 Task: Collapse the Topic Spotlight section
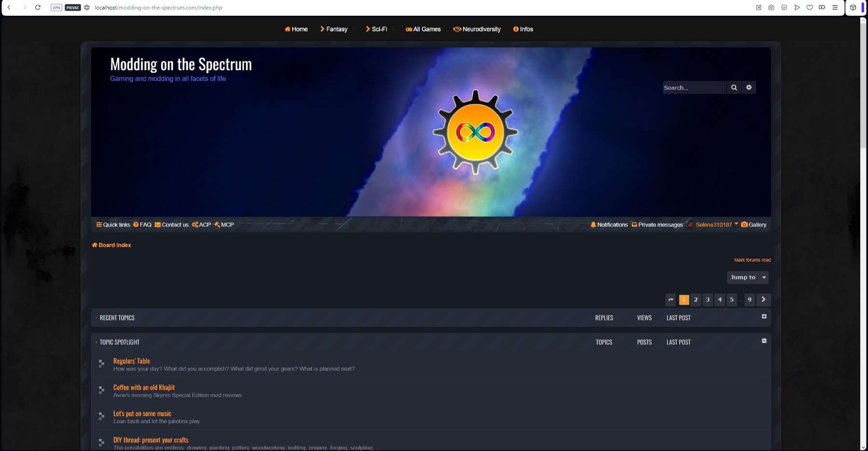[764, 341]
